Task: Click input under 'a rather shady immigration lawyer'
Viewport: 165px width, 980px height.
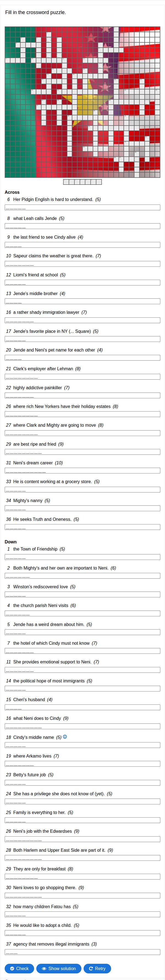Action: pos(82,320)
